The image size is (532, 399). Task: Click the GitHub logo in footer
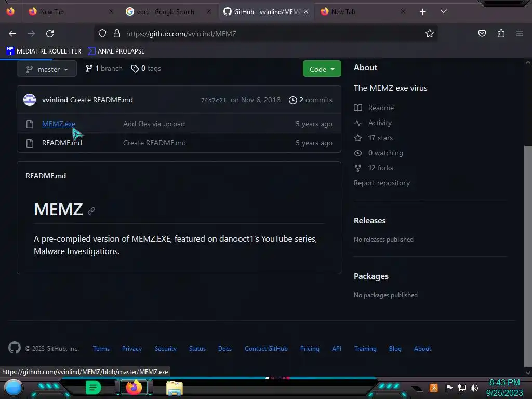click(x=15, y=348)
